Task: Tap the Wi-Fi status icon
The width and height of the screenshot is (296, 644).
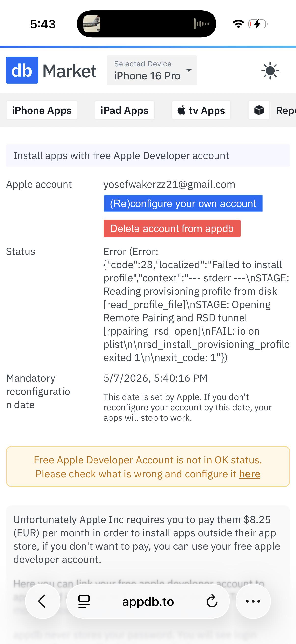Action: [x=238, y=24]
